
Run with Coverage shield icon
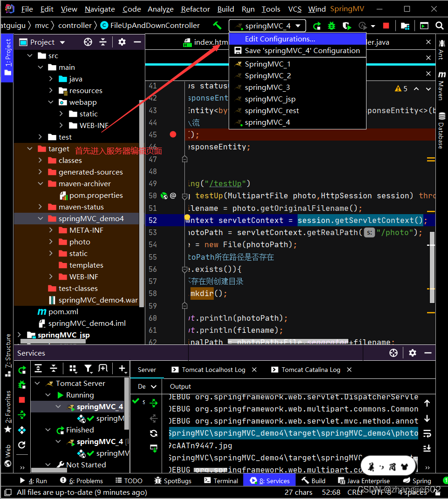[347, 26]
